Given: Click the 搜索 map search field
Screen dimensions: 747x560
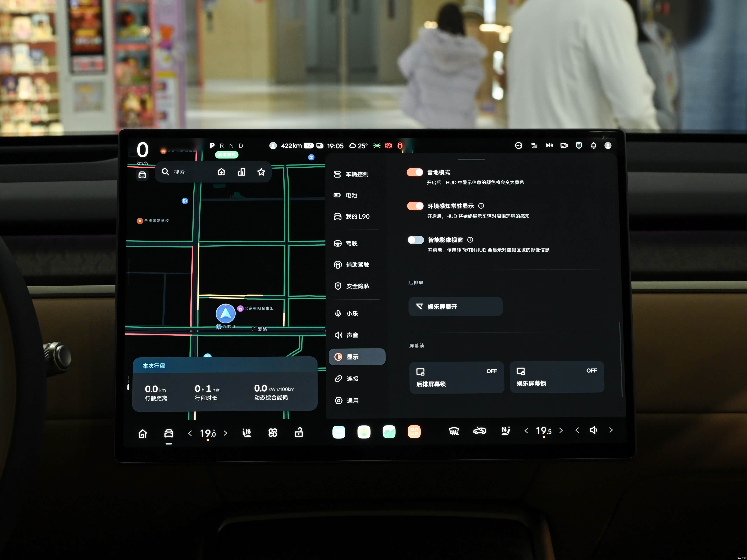Looking at the screenshot, I should pyautogui.click(x=179, y=172).
